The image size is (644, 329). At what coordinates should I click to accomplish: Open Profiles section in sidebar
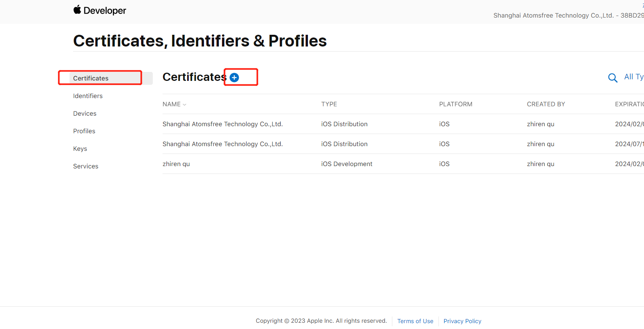[x=84, y=131]
